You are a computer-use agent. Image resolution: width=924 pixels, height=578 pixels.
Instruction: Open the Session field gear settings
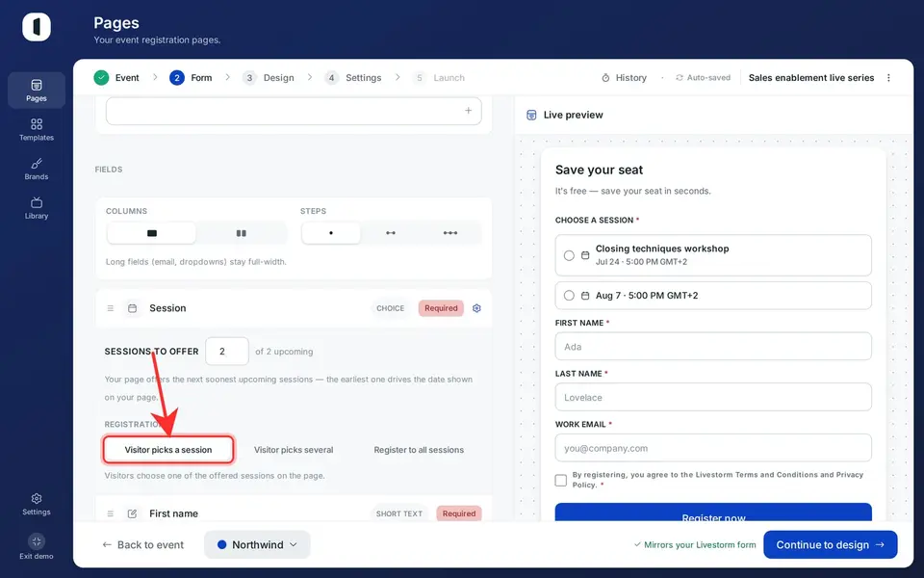(x=476, y=308)
